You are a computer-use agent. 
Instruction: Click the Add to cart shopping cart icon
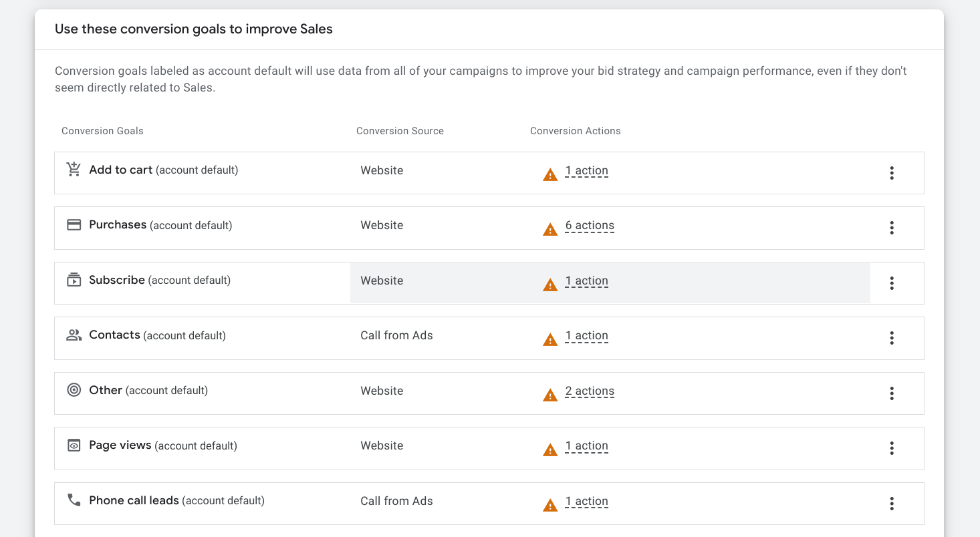click(74, 170)
